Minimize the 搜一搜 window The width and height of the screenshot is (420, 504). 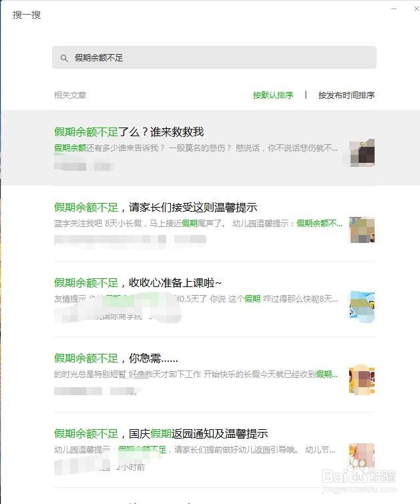[394, 9]
